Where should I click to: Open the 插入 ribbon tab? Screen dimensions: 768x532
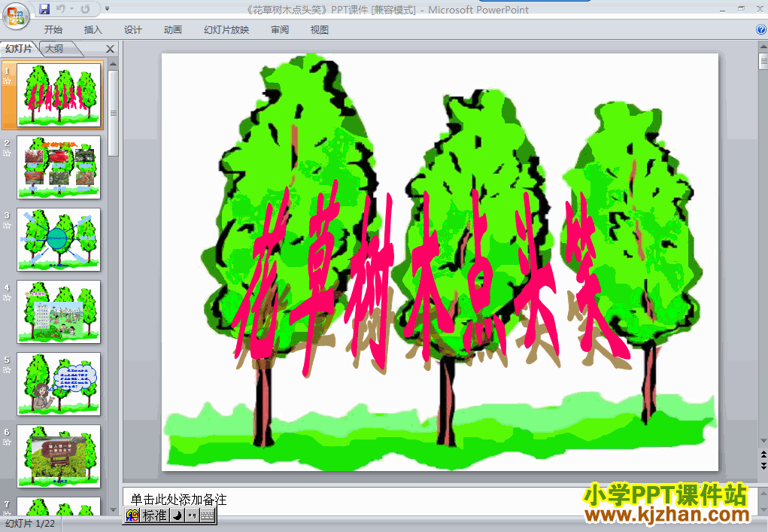tap(93, 30)
